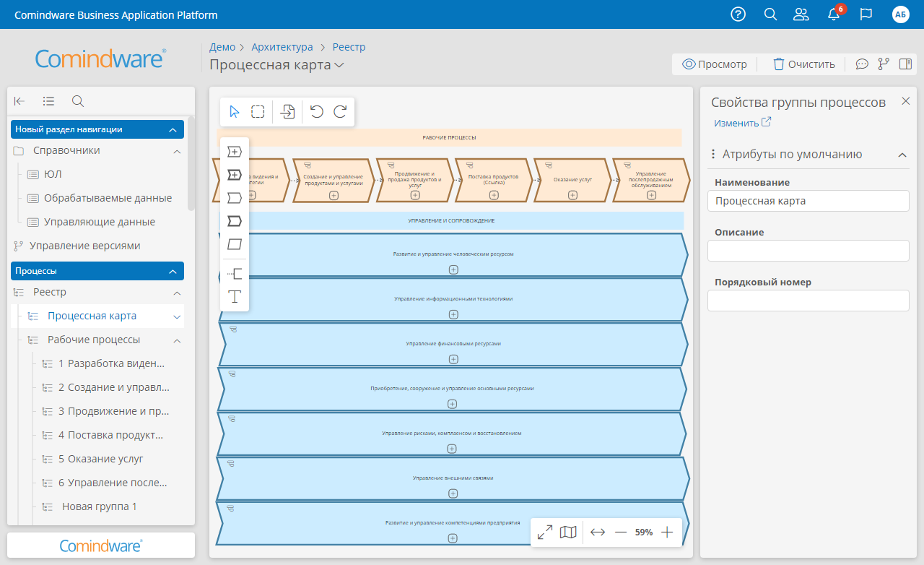
Task: Collapse the left navigation panel arrow
Action: tap(19, 101)
